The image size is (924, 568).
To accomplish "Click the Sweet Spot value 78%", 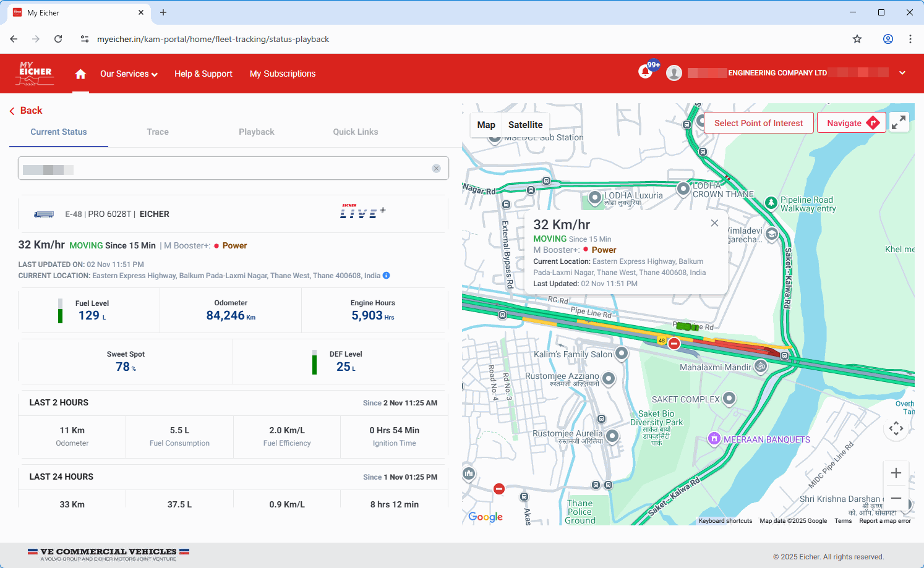I will tap(126, 367).
